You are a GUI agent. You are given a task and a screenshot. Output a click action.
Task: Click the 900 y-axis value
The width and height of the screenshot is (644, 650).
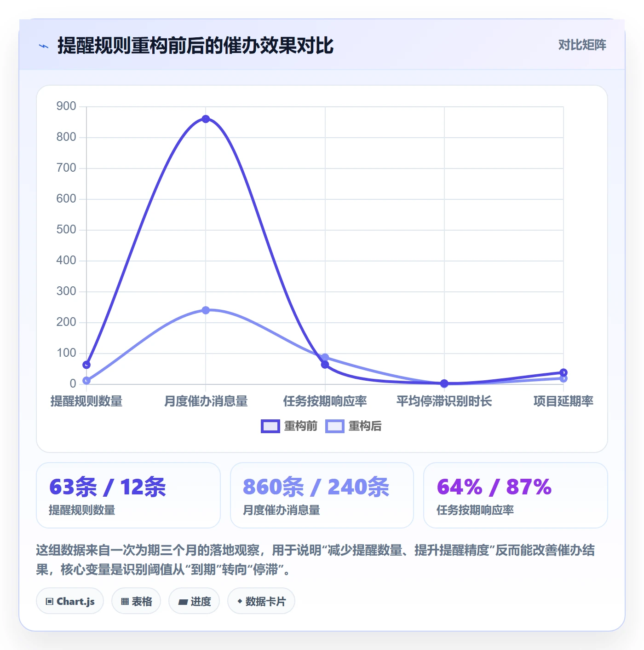point(66,106)
